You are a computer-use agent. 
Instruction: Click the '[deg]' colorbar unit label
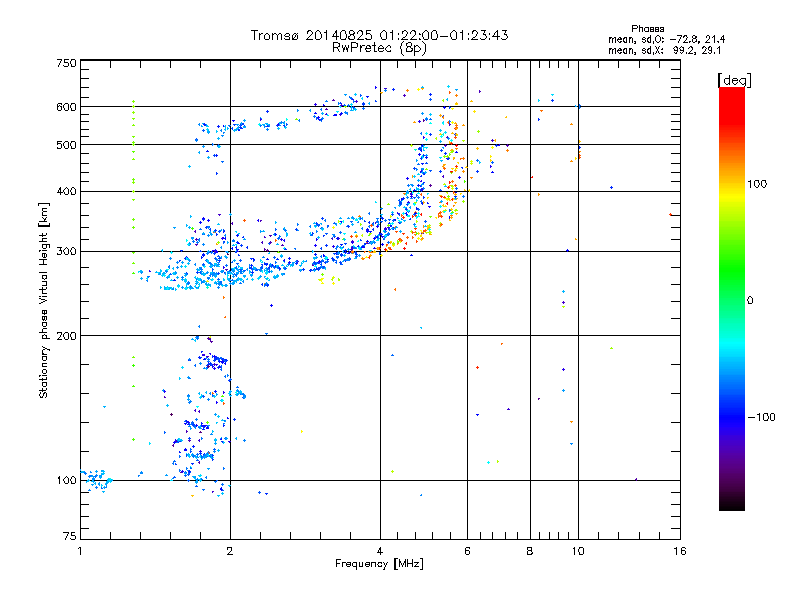tap(734, 81)
